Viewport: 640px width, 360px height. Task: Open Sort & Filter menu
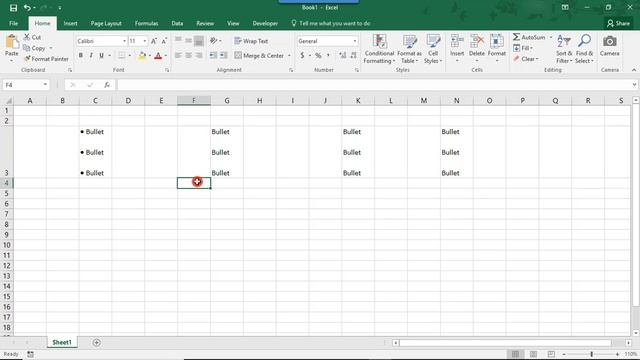[564, 49]
